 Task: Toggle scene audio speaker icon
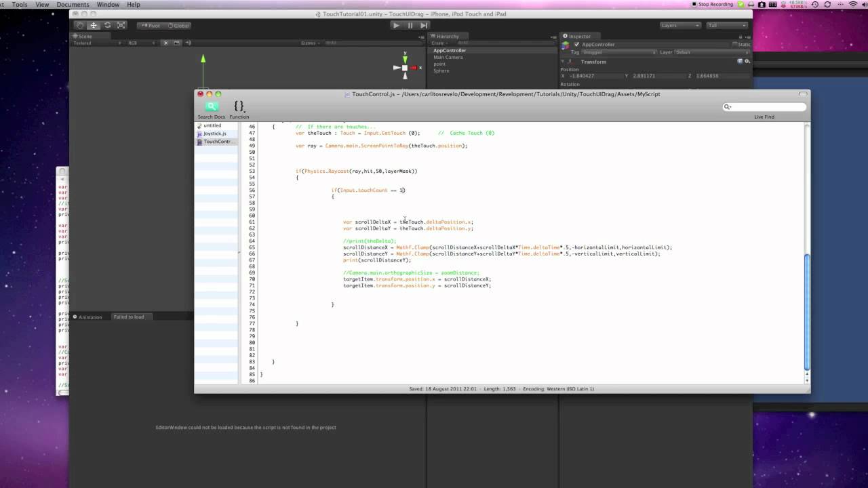pos(188,43)
